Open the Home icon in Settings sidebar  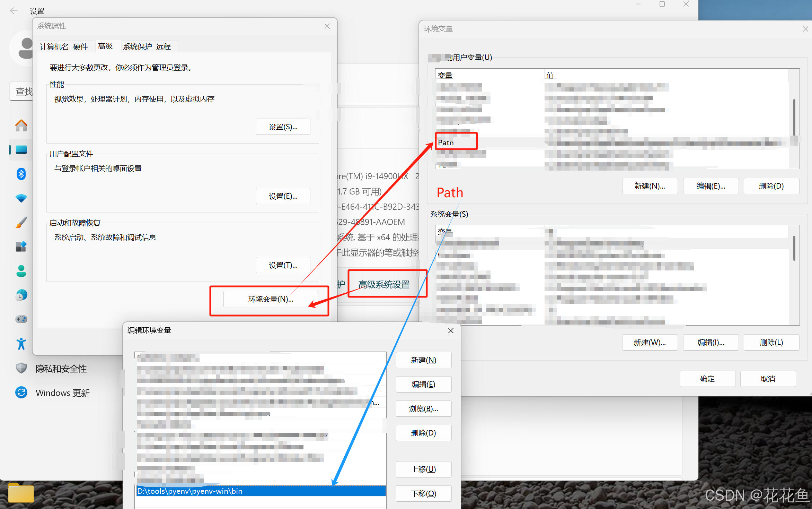point(21,126)
